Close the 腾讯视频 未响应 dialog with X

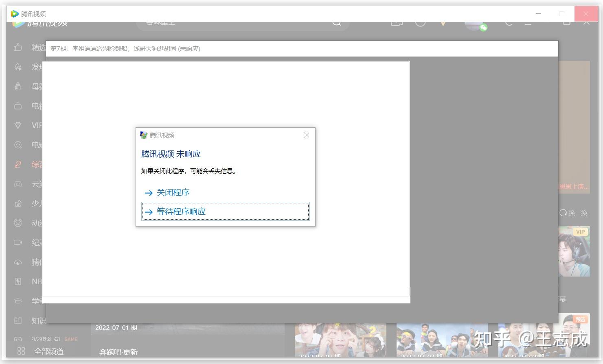click(307, 135)
